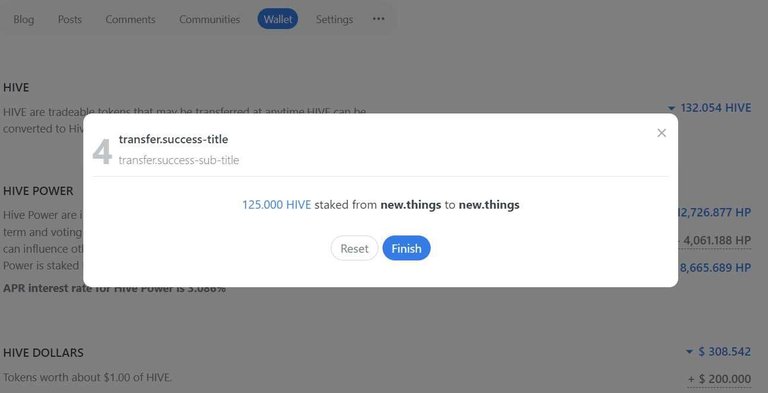This screenshot has width=768, height=393.
Task: Click the HIVE POWER balance value
Action: point(715,213)
